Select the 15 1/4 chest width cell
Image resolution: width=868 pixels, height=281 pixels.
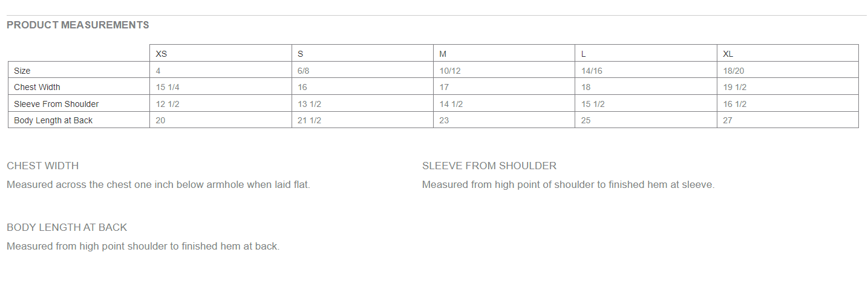pos(168,87)
